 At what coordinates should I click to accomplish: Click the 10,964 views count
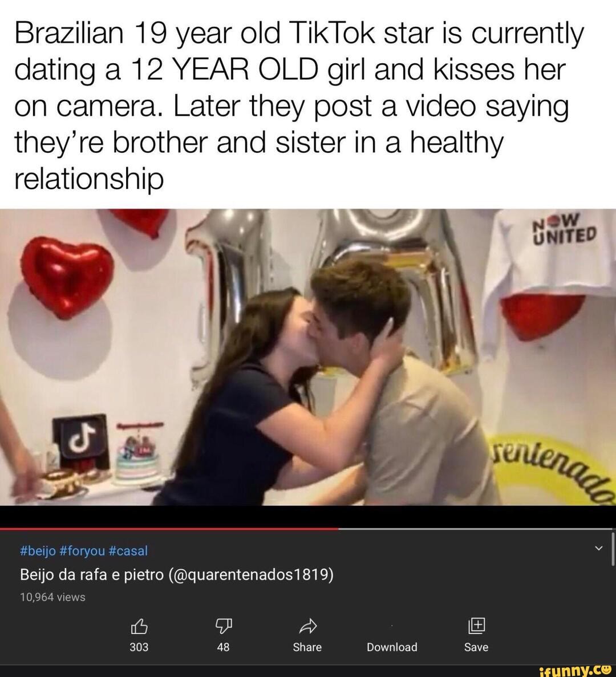(52, 597)
